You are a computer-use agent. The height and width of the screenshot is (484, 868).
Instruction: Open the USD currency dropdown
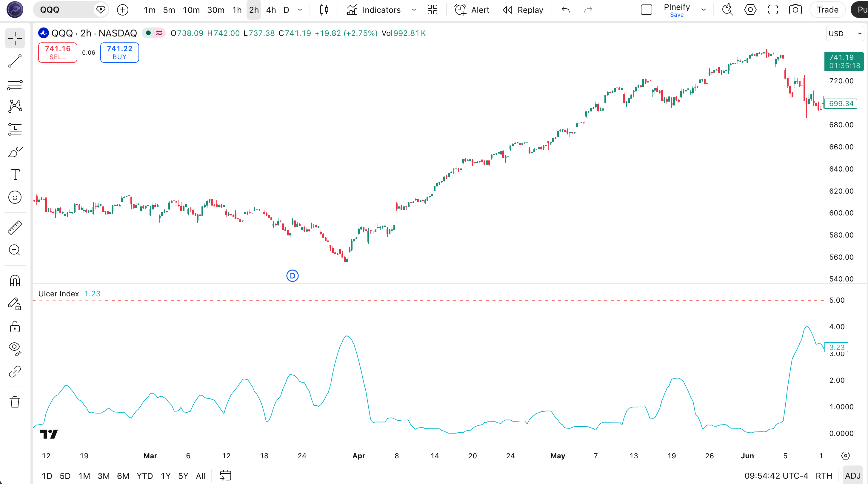[x=845, y=33]
